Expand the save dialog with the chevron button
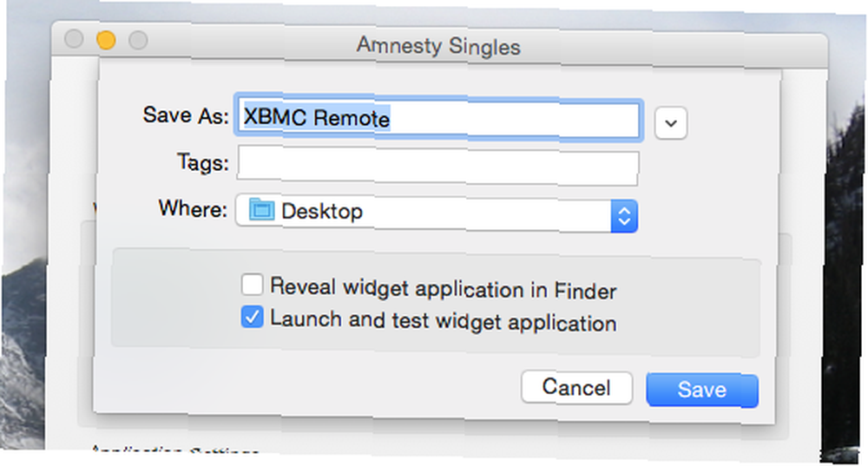This screenshot has height=466, width=868. (671, 123)
